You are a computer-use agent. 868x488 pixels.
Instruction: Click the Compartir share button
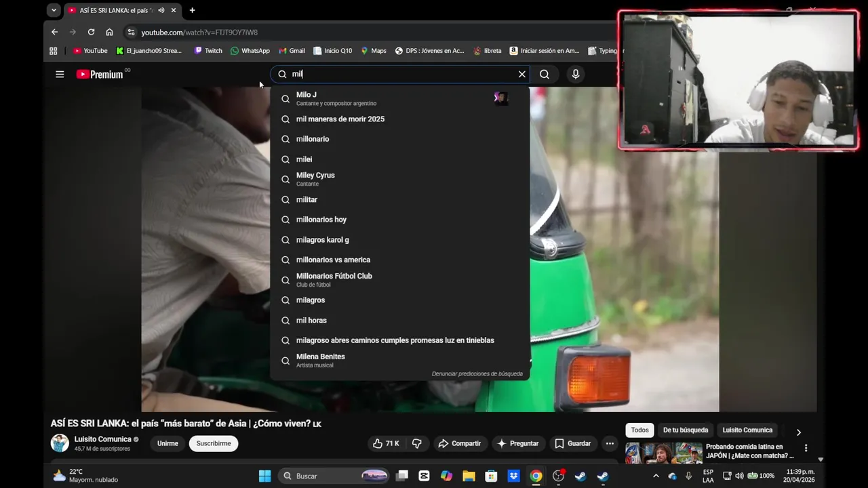point(459,443)
